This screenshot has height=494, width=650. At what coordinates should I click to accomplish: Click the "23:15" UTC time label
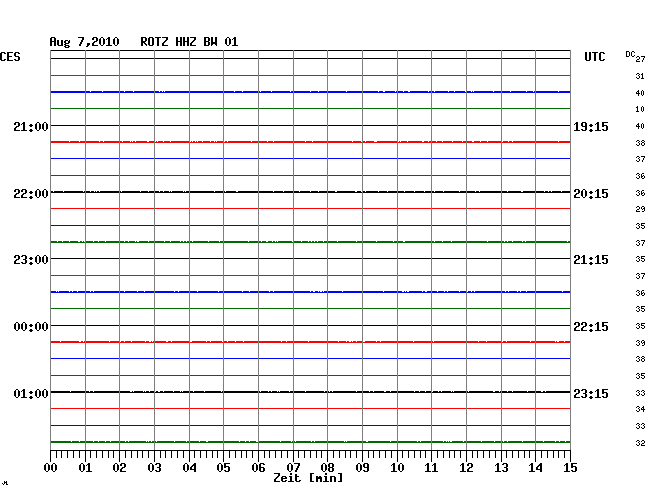[591, 393]
